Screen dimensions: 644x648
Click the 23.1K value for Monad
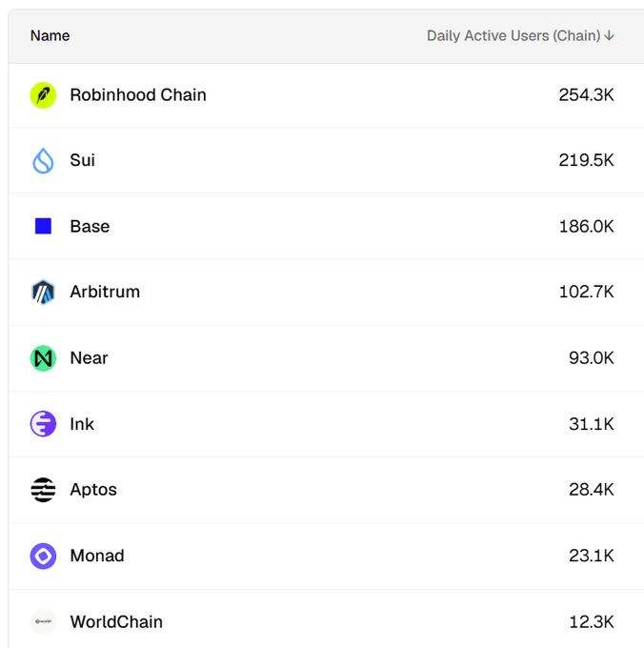[x=591, y=556]
